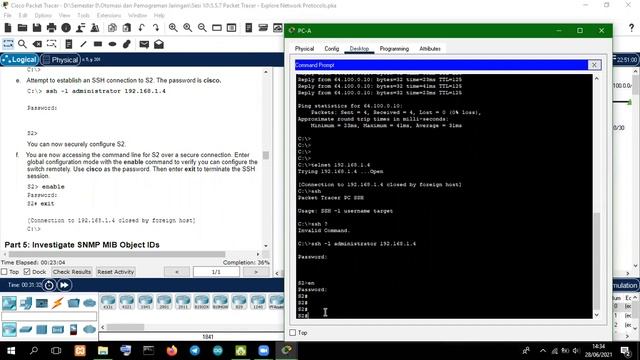Undo the last action
The height and width of the screenshot is (360, 640).
click(x=142, y=28)
